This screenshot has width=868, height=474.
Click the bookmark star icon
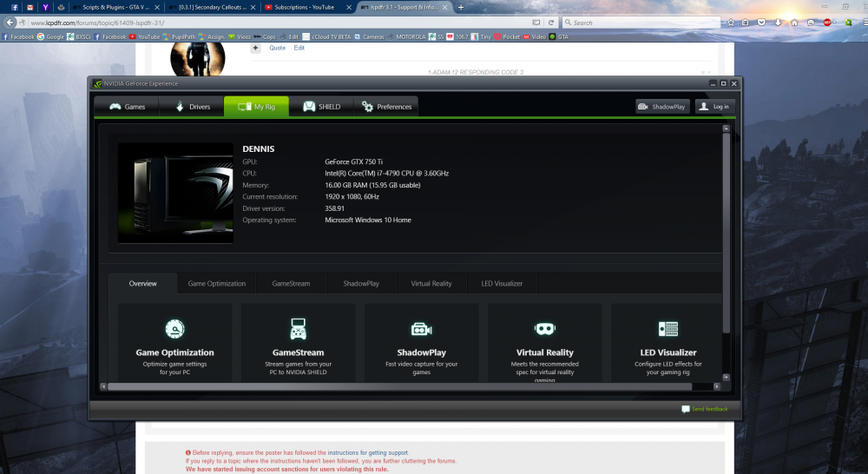(x=731, y=23)
